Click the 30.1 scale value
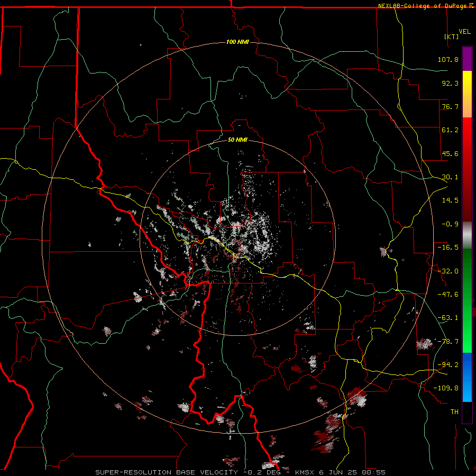The height and width of the screenshot is (476, 476). pyautogui.click(x=450, y=177)
